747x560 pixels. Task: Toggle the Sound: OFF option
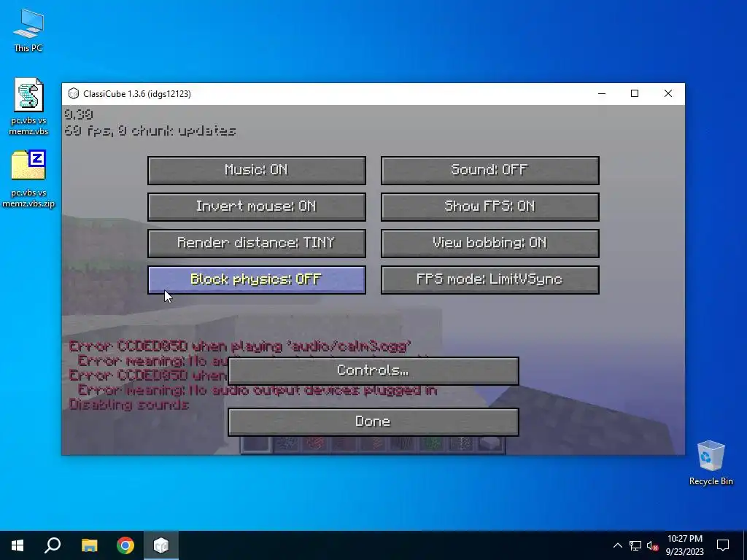click(x=489, y=170)
